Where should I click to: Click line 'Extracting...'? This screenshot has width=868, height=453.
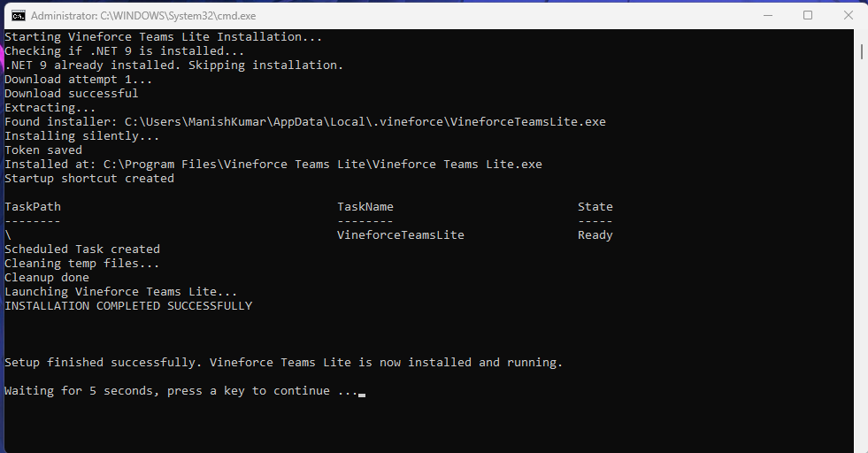[50, 107]
